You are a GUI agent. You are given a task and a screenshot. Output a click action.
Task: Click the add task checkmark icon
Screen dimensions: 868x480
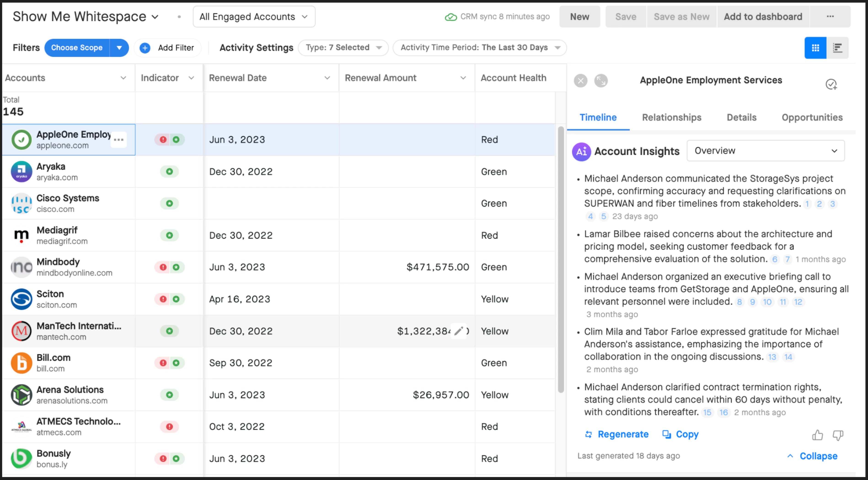[831, 84]
